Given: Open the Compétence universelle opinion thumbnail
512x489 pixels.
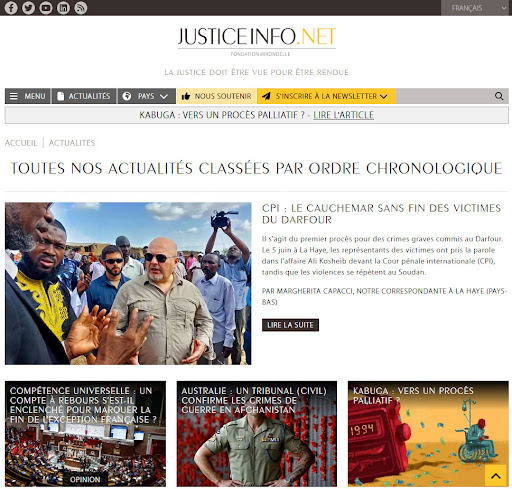Looking at the screenshot, I should click(85, 434).
